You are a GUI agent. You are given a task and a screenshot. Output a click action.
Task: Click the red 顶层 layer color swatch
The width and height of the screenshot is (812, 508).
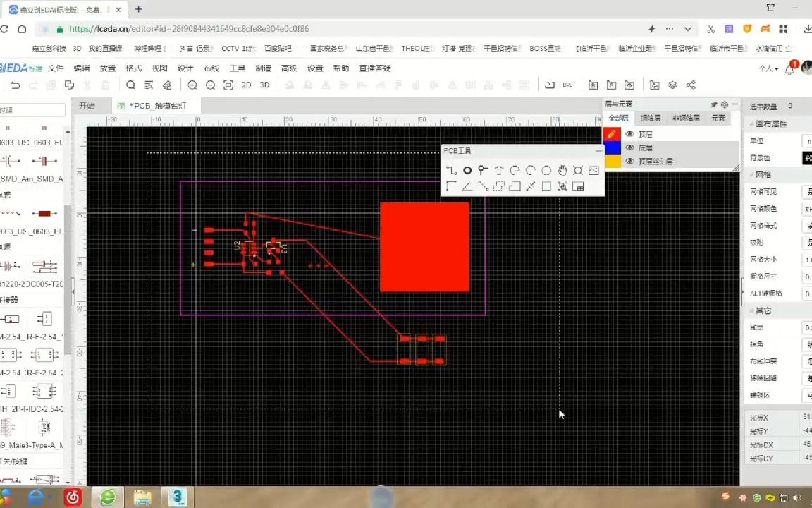click(611, 134)
